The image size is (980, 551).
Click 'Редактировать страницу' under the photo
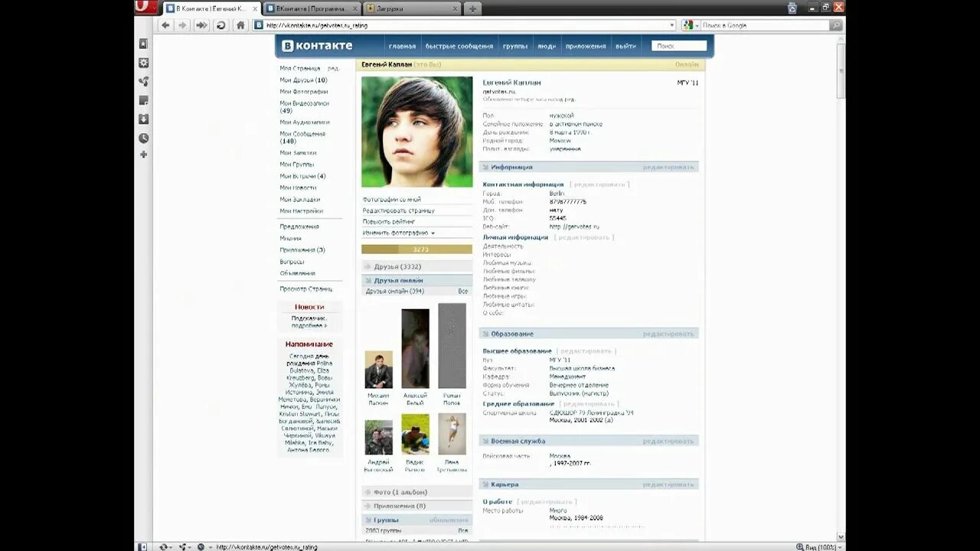pos(398,210)
